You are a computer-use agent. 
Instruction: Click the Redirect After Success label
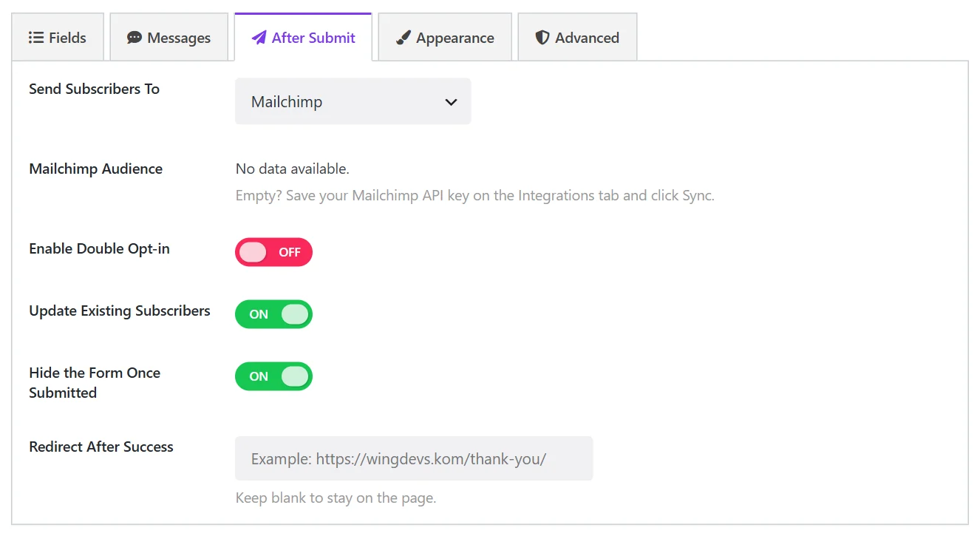[x=101, y=447]
